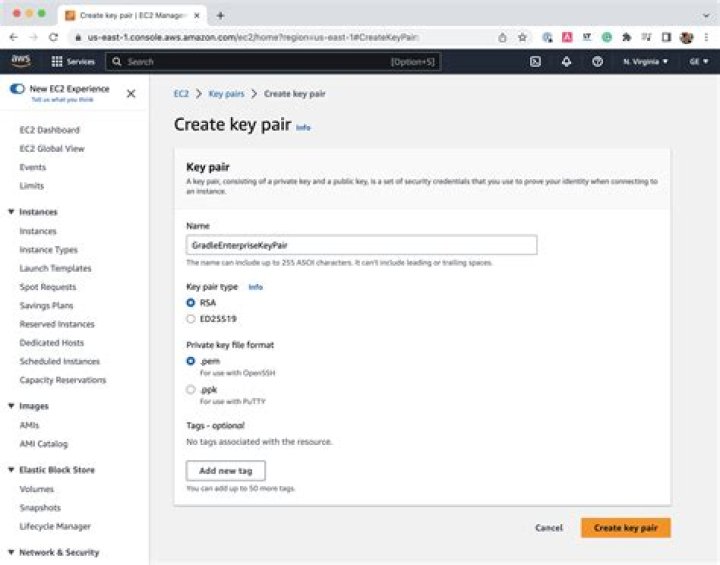The height and width of the screenshot is (565, 720).
Task: Select the ED25519 key pair type
Action: [x=191, y=319]
